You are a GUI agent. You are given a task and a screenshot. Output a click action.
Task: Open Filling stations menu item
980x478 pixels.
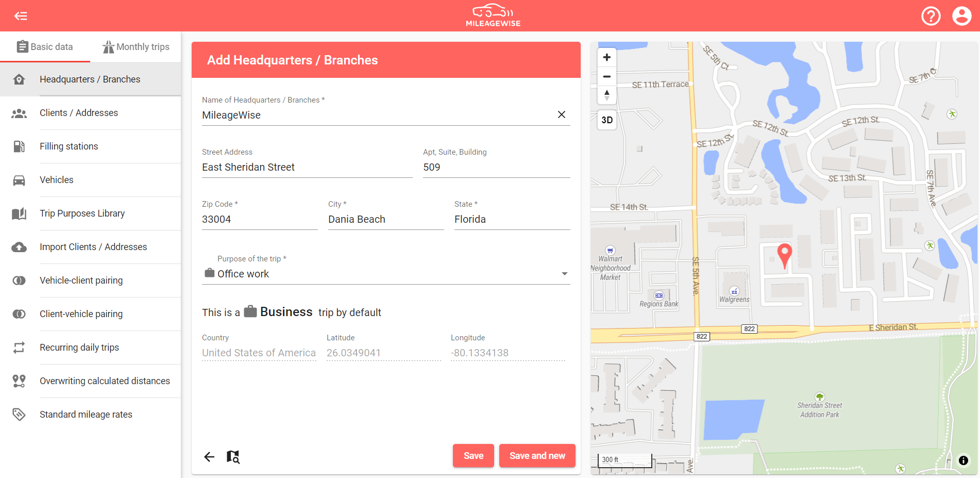90,146
